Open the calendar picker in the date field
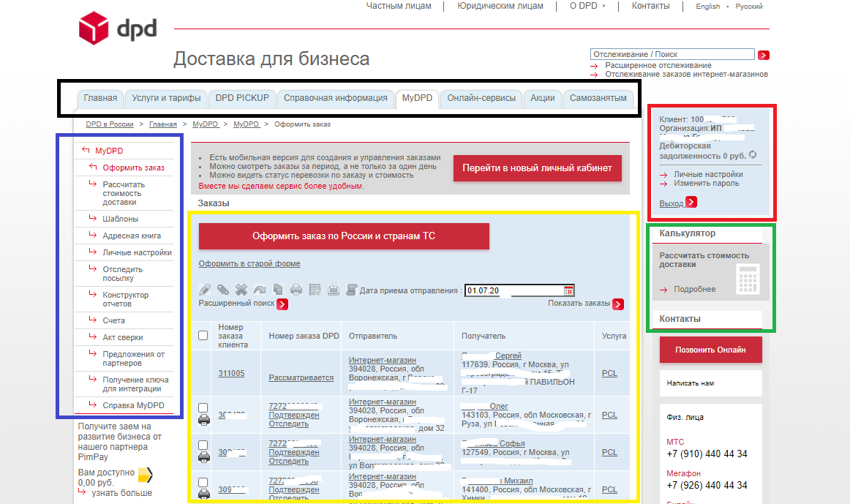Viewport: 850px width, 504px height. click(568, 291)
